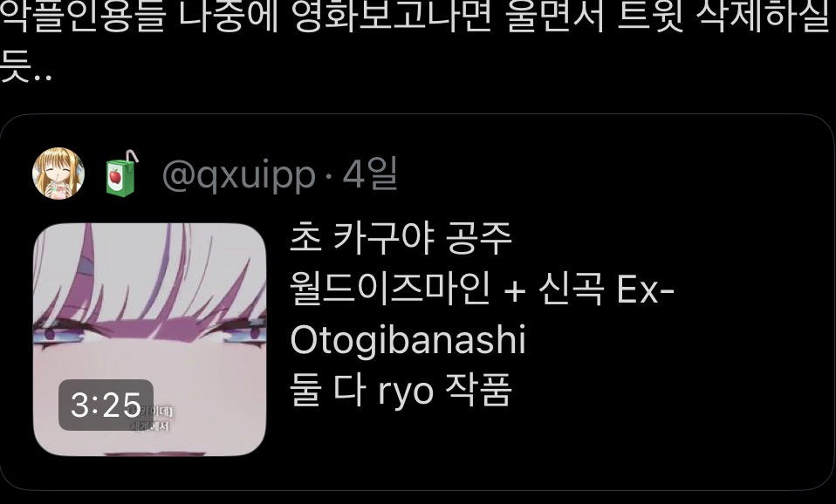This screenshot has height=504, width=836.
Task: Tap the 월드이즈마인 + 신곡 Ex- line
Action: [482, 289]
